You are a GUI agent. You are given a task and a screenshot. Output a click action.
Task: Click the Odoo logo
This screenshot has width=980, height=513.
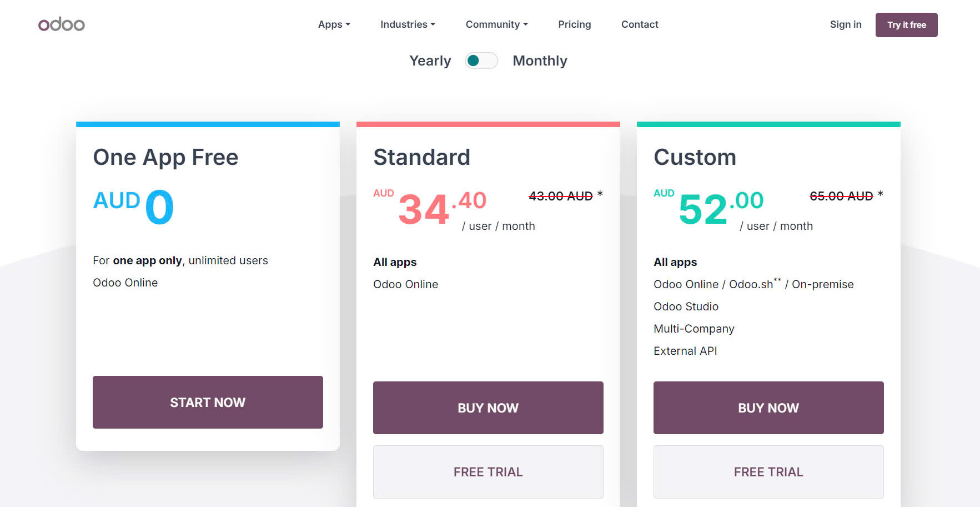point(61,23)
